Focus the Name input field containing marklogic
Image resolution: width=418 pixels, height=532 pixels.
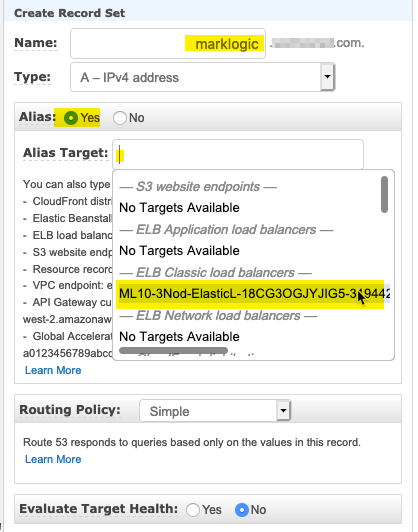click(x=168, y=43)
